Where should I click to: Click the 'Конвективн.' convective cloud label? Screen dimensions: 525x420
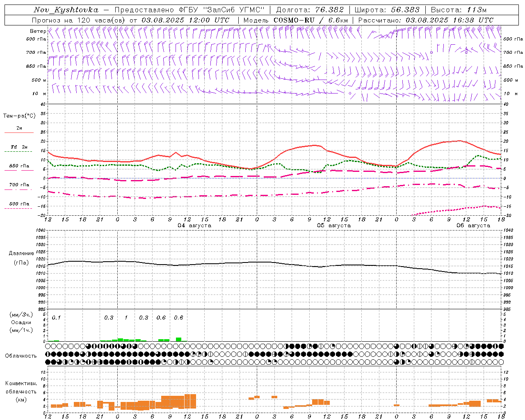[21, 383]
